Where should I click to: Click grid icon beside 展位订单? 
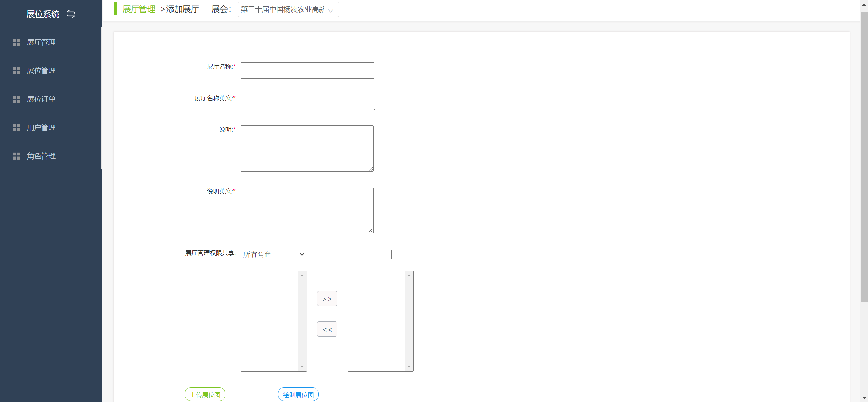tap(16, 99)
